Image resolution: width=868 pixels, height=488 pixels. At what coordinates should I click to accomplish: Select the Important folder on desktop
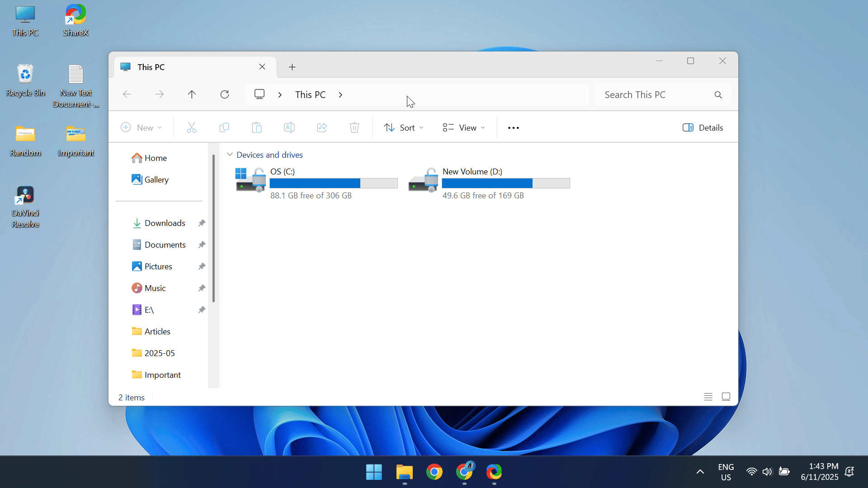coord(76,141)
